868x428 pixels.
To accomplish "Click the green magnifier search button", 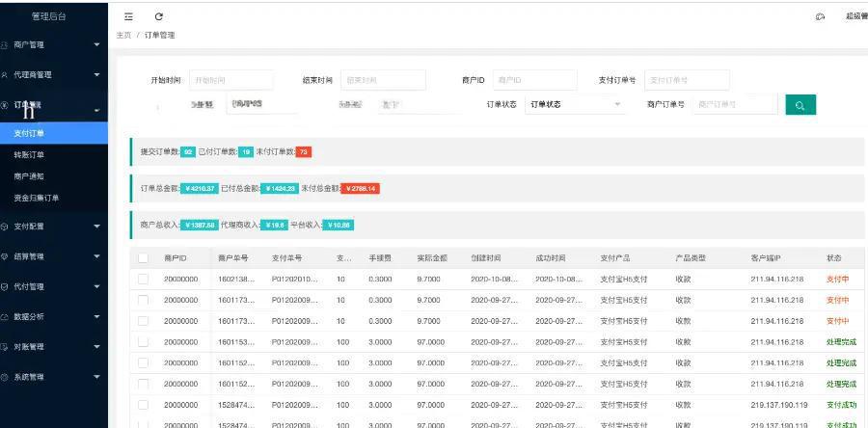I will (x=800, y=104).
